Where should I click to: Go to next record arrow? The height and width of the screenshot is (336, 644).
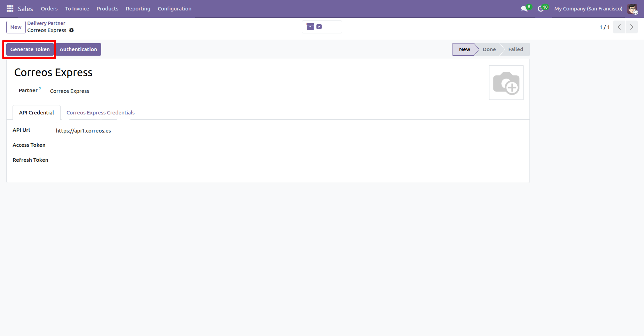[x=631, y=27]
